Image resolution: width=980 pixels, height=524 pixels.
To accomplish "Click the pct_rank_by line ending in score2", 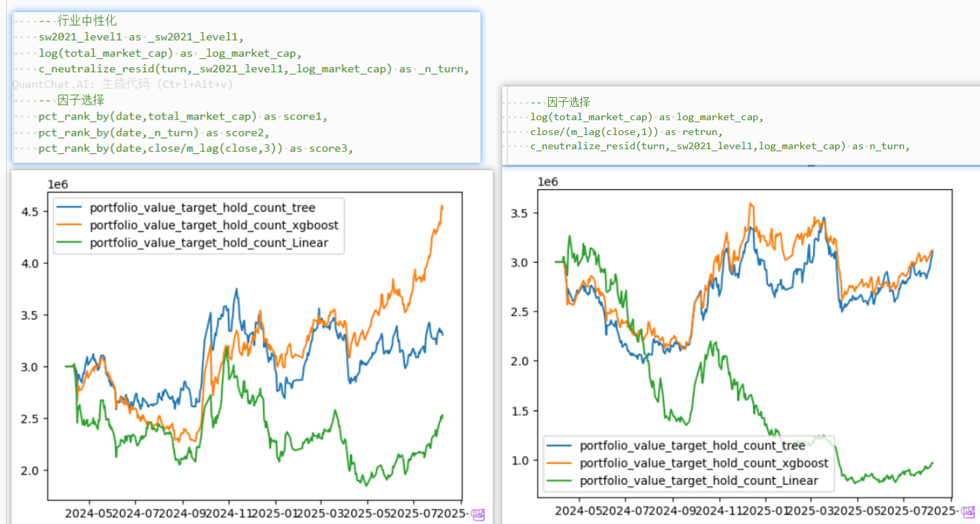I will pyautogui.click(x=153, y=132).
